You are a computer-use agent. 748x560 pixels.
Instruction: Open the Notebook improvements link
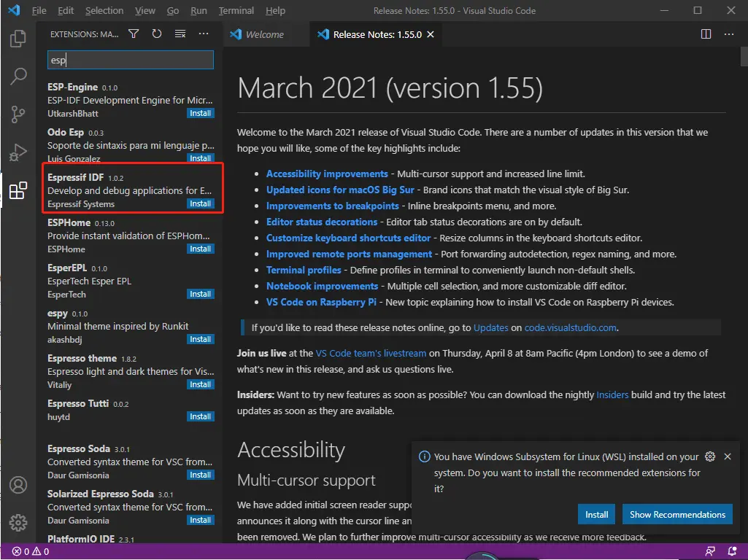click(322, 286)
